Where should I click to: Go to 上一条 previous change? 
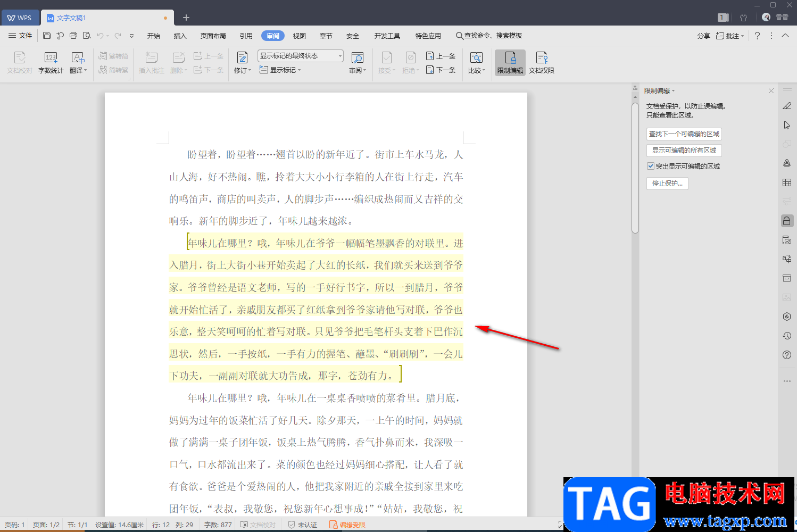click(441, 56)
